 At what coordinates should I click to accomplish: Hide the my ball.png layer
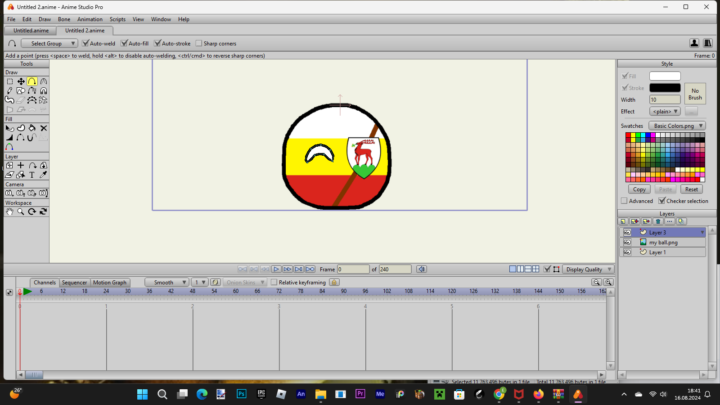click(x=627, y=242)
